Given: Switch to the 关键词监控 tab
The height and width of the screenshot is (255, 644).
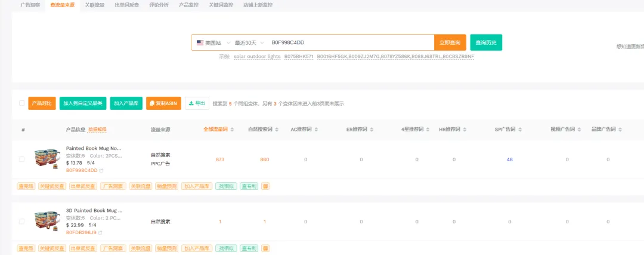Looking at the screenshot, I should coord(221,5).
